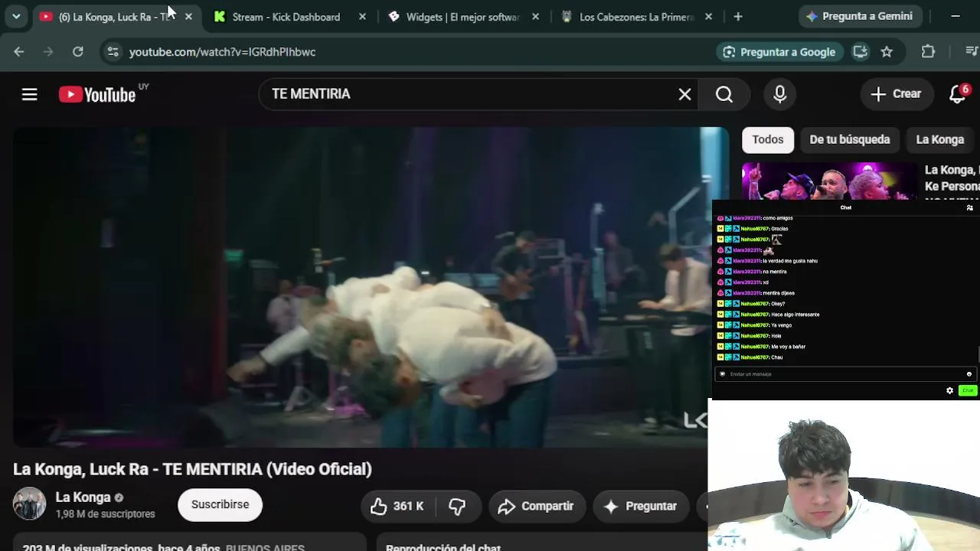
Task: Run the search with magnifier button
Action: pyautogui.click(x=724, y=94)
